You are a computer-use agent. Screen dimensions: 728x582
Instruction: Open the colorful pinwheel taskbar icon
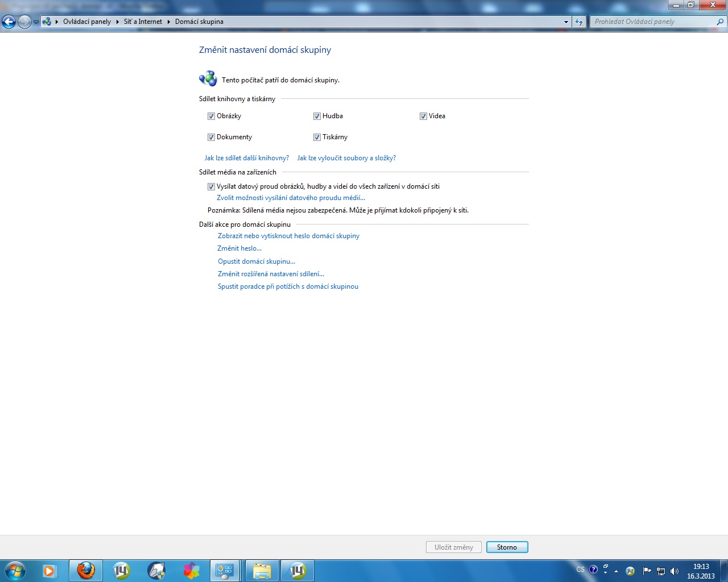(192, 571)
